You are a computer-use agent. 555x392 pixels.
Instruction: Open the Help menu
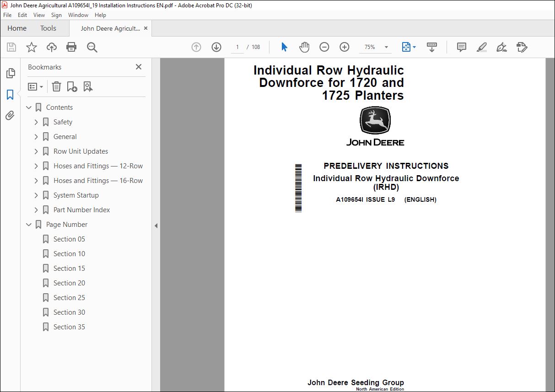click(x=100, y=15)
